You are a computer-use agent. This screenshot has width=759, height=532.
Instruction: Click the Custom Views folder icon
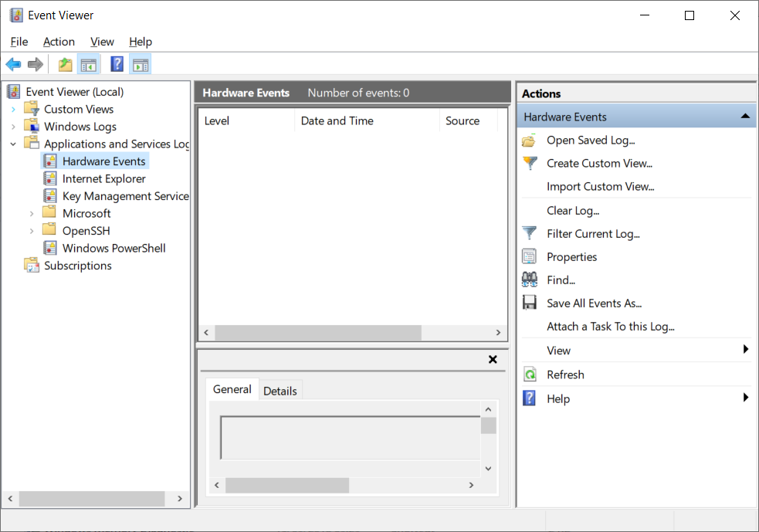[32, 108]
